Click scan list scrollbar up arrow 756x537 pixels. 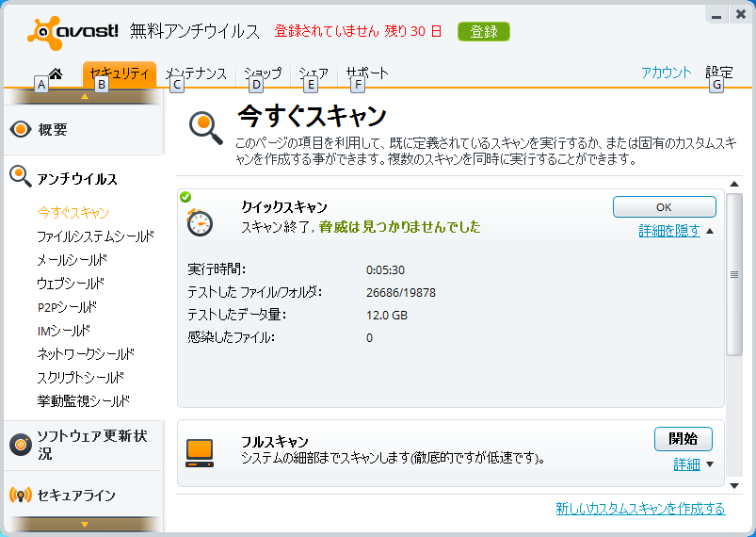point(734,184)
